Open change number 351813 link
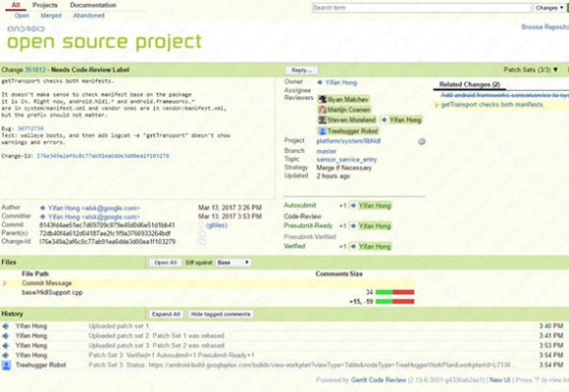 click(x=35, y=70)
